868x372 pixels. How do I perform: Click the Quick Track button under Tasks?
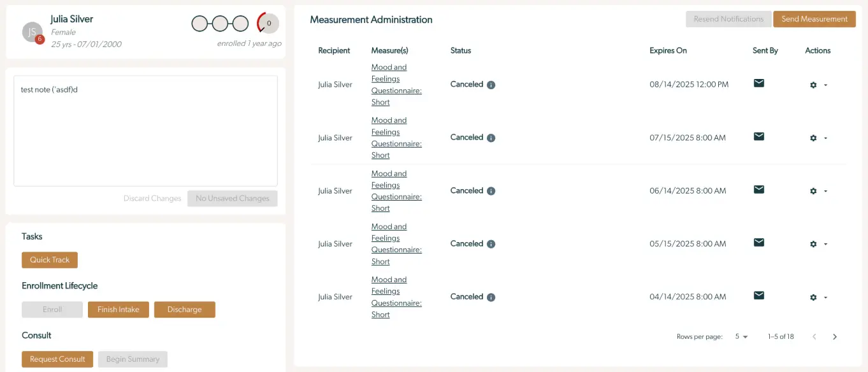coord(49,260)
